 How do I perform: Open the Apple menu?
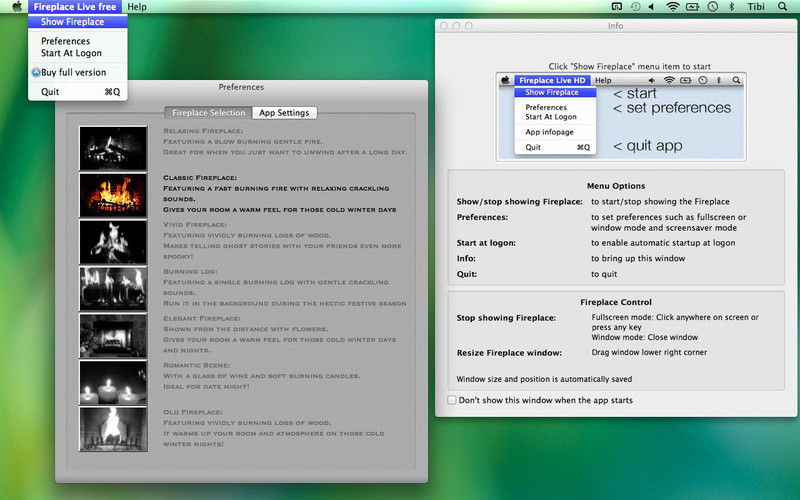pyautogui.click(x=17, y=7)
